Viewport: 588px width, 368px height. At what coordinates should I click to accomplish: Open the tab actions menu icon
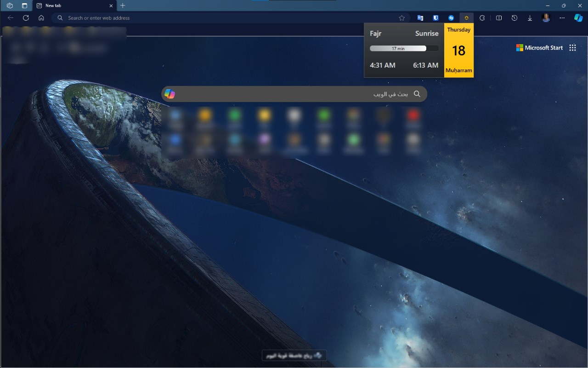click(24, 6)
